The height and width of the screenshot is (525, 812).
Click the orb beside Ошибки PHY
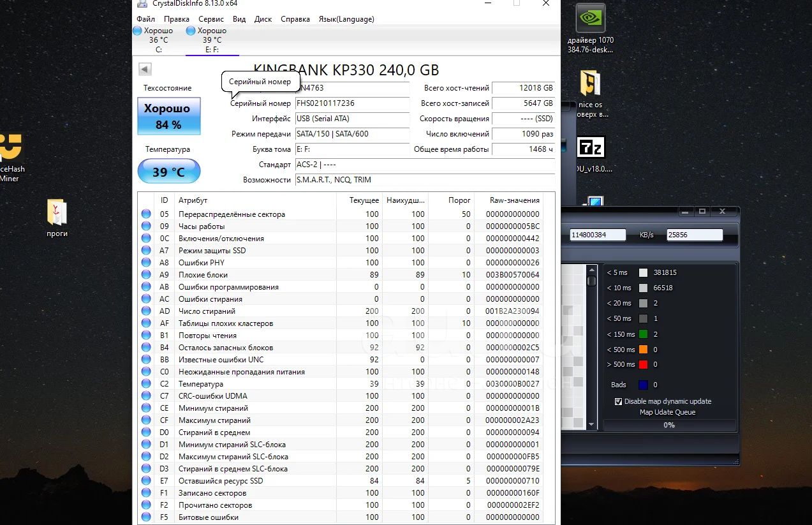(x=147, y=263)
